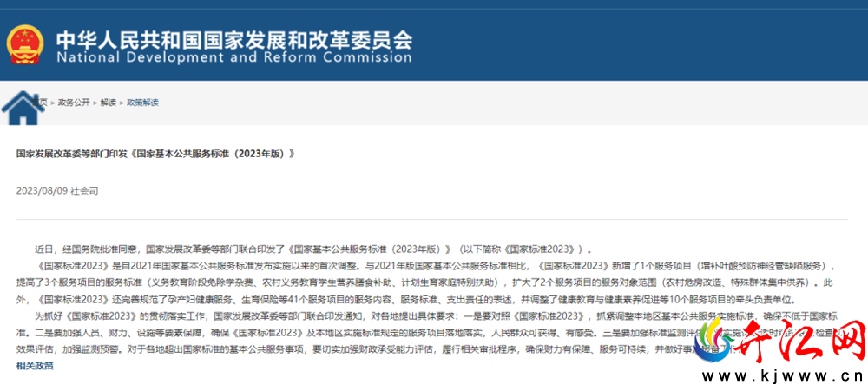
Task: Click the horizontal divider under the date line
Action: pyautogui.click(x=432, y=219)
